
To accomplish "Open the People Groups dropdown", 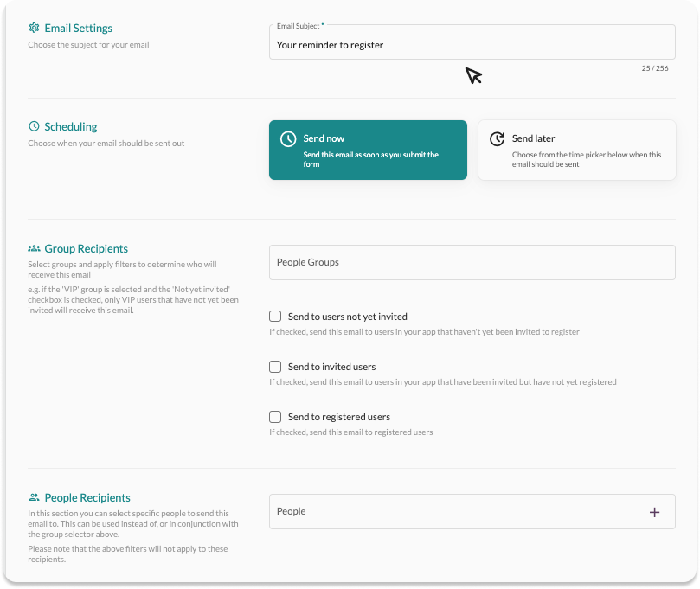I will [472, 262].
